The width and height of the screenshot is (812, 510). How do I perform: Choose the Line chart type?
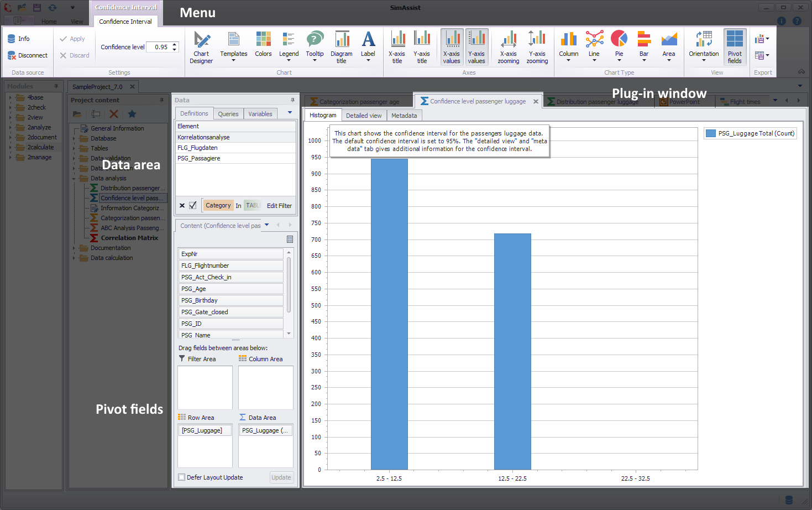(594, 46)
